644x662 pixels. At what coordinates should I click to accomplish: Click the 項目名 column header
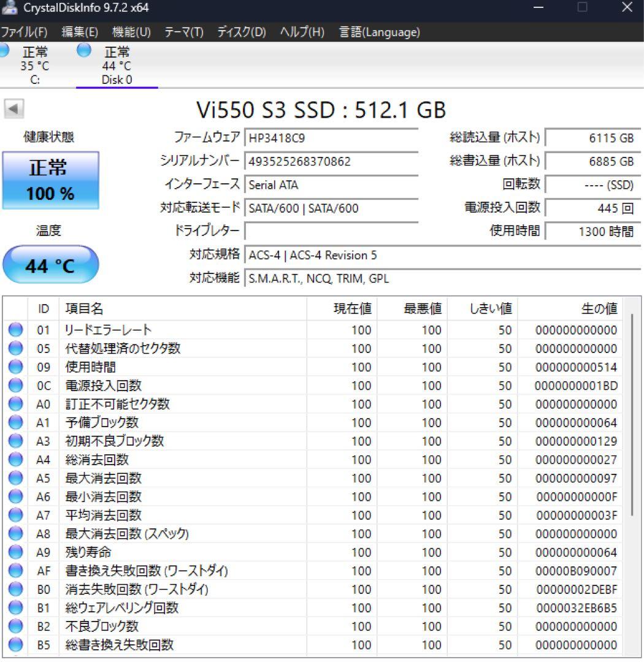(x=183, y=308)
